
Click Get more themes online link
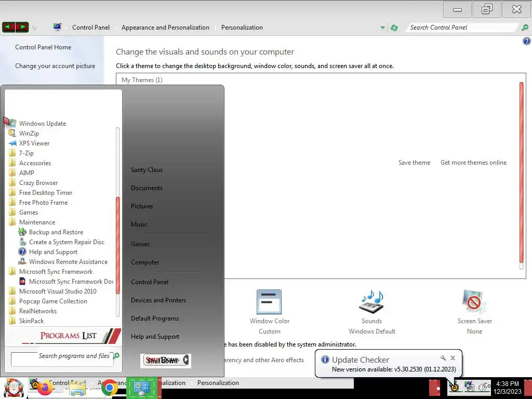click(473, 163)
